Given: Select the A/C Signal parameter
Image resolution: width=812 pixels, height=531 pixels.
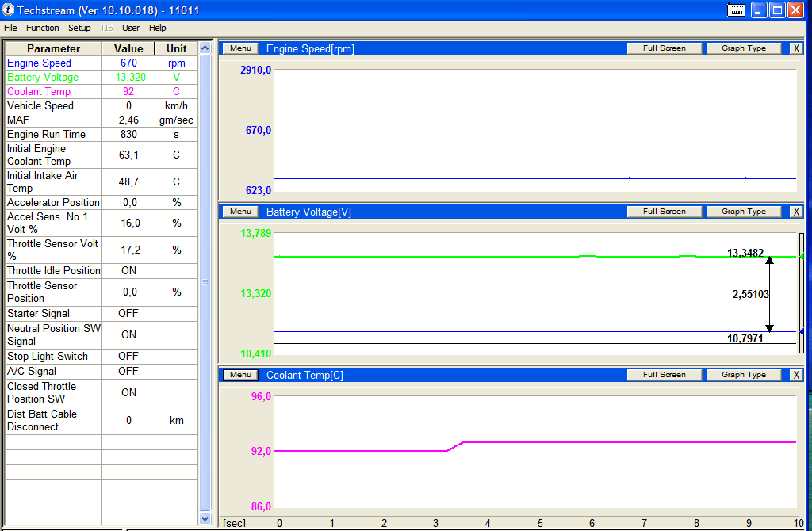Looking at the screenshot, I should point(101,371).
